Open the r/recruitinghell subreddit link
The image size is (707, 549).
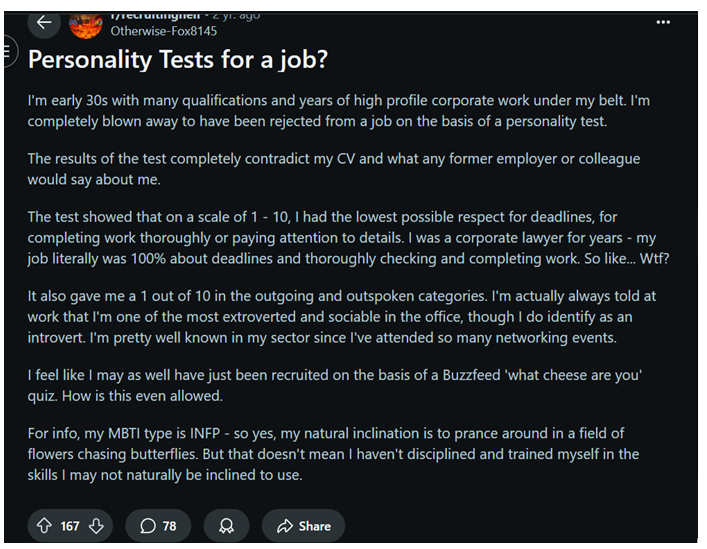pyautogui.click(x=156, y=16)
